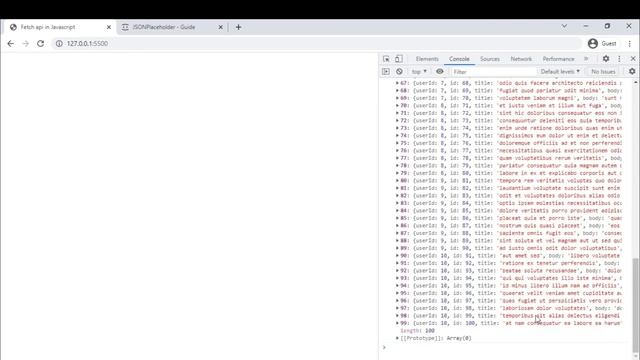Switch to the Elements tab
This screenshot has height=360, width=640.
click(427, 59)
